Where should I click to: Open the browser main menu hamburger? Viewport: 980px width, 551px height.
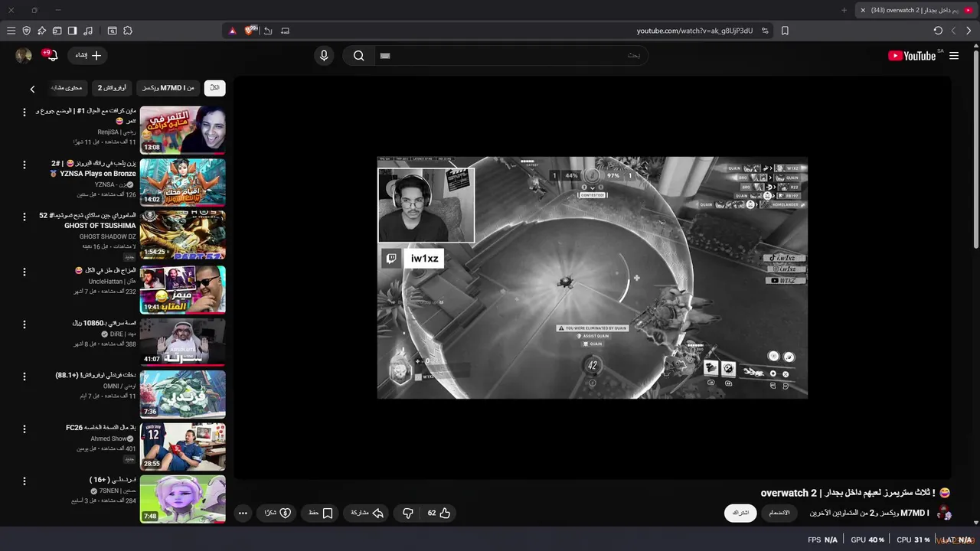pos(11,31)
